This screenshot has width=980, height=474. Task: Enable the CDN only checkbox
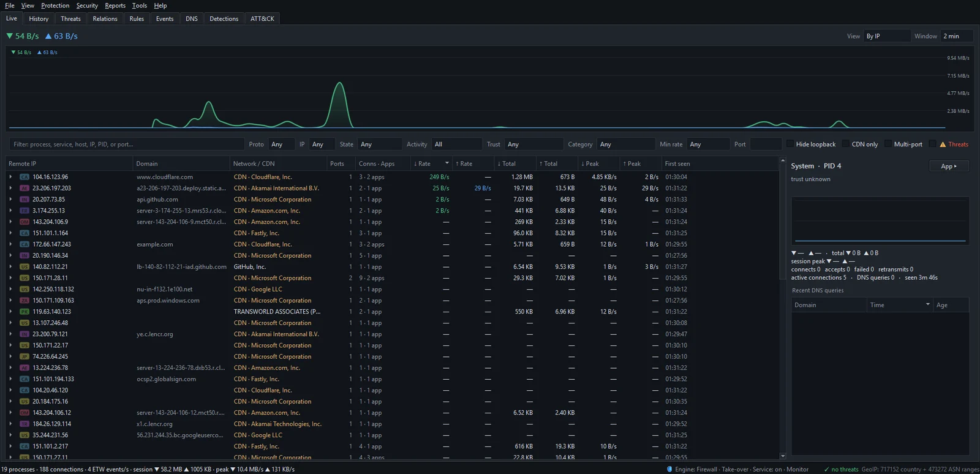(x=846, y=144)
